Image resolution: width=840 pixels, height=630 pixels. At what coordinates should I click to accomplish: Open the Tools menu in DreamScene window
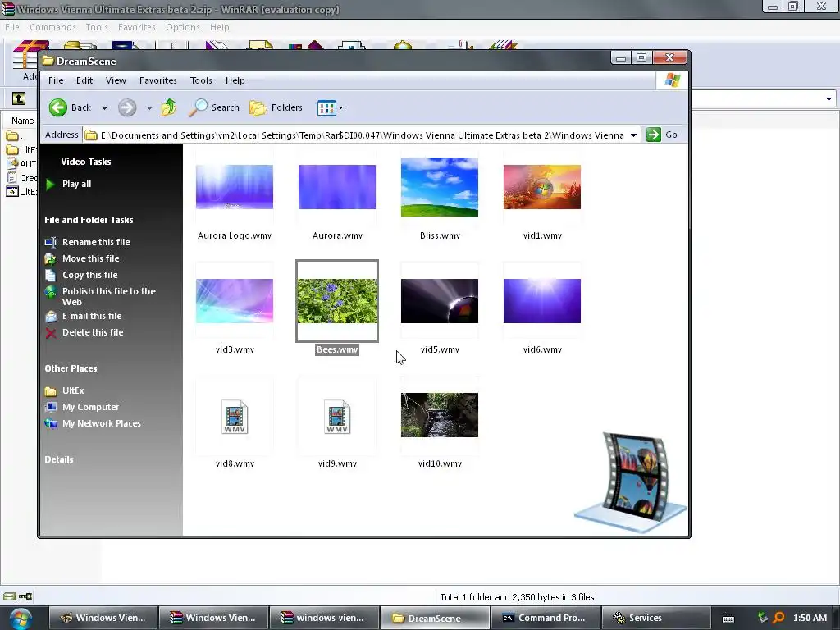point(201,80)
